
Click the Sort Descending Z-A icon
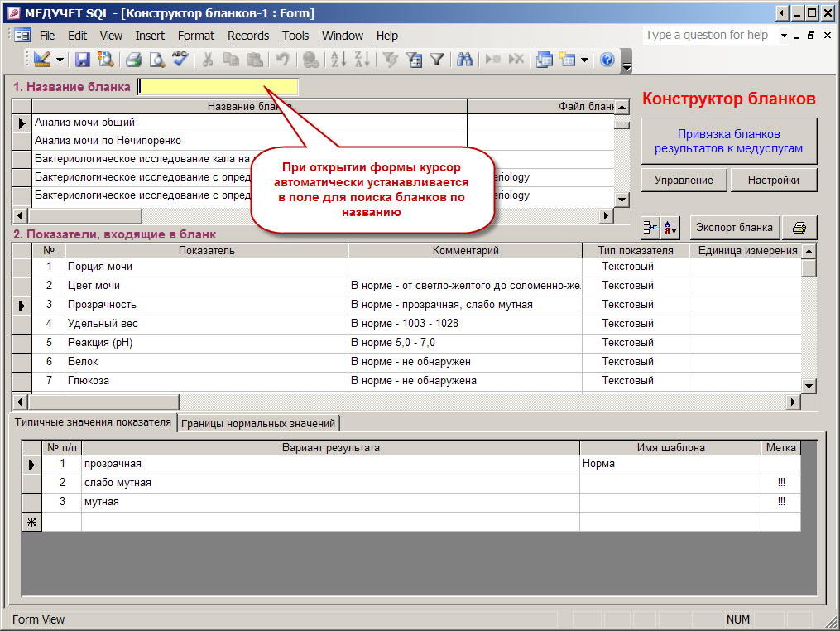362,60
